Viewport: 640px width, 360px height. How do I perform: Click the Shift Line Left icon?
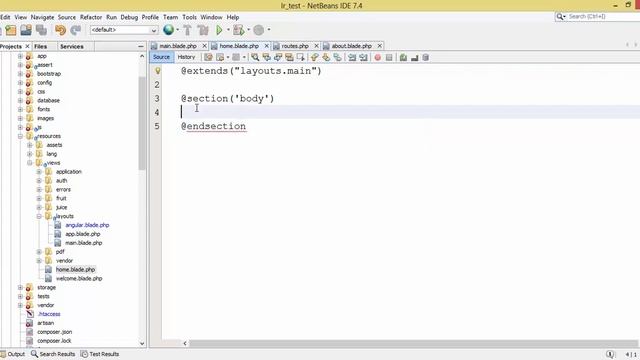click(352, 58)
